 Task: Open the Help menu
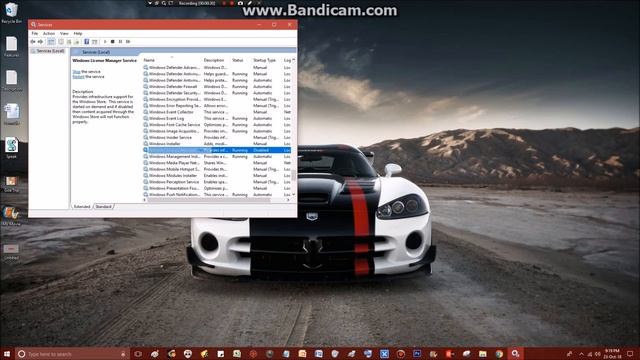coord(78,33)
